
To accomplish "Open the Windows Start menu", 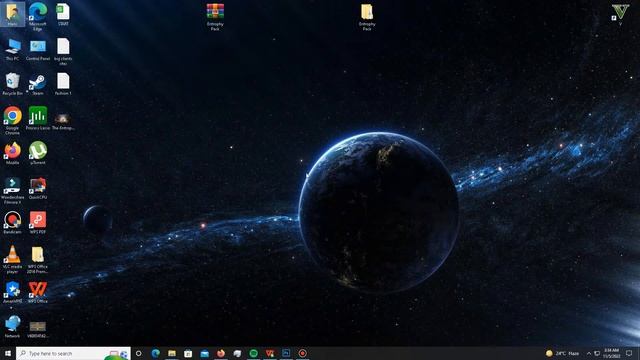I will click(8, 353).
